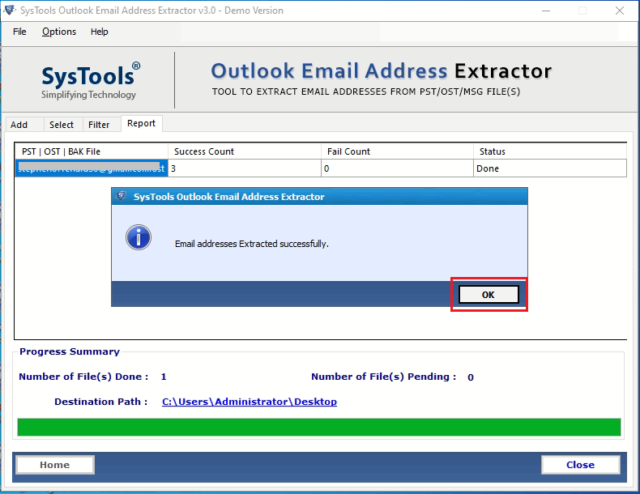Click the Home button
The height and width of the screenshot is (494, 640).
click(55, 465)
